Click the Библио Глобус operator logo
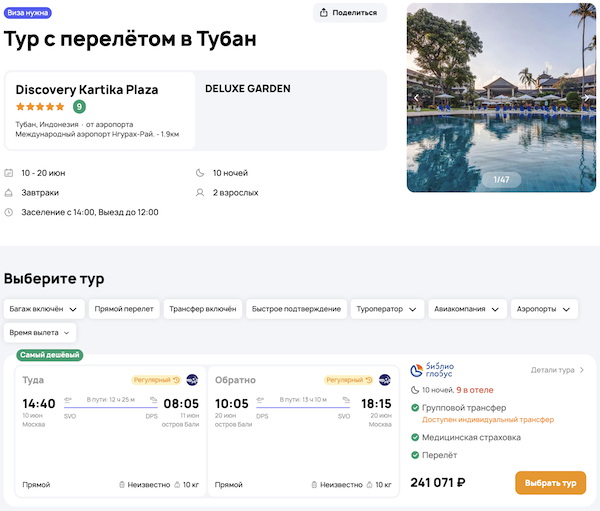 click(432, 370)
